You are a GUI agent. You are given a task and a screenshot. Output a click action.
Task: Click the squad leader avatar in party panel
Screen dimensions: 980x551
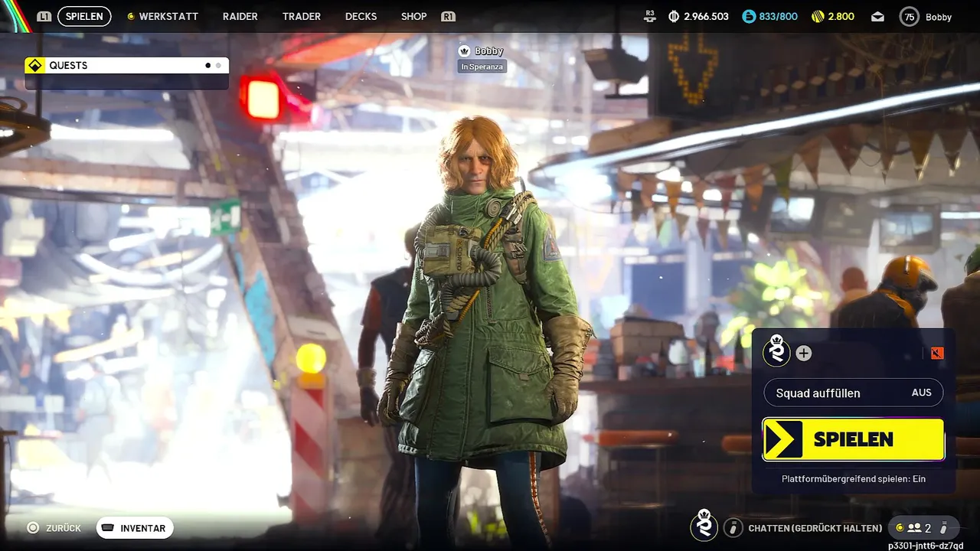pos(777,352)
